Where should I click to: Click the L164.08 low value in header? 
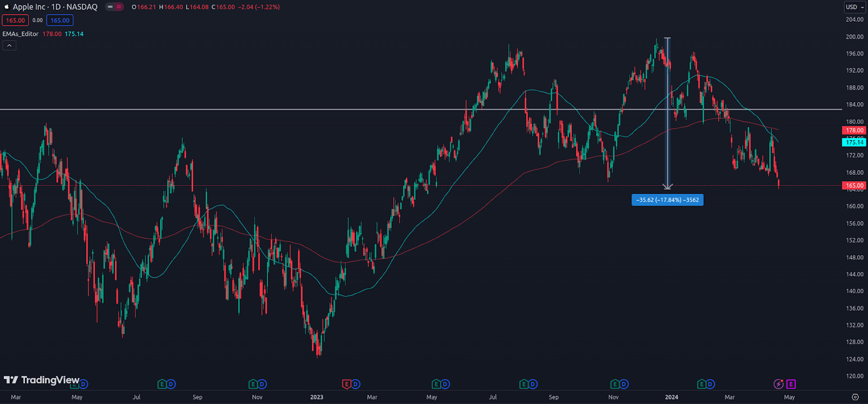coord(197,7)
